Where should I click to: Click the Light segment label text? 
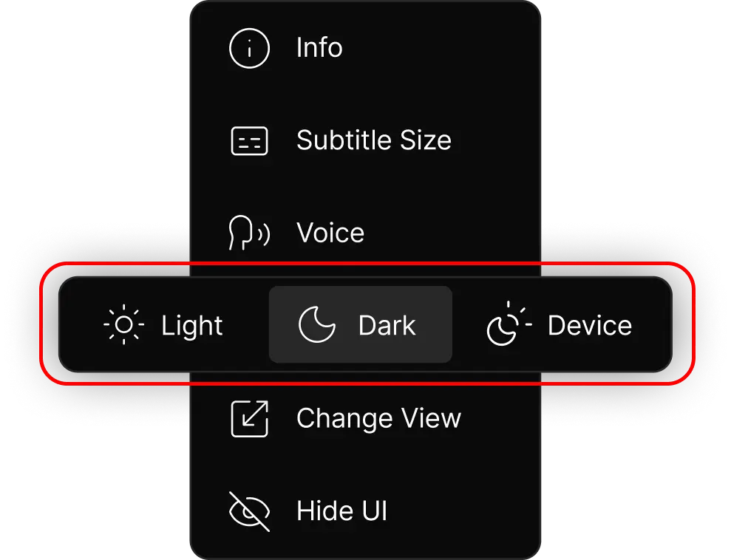[x=191, y=324]
